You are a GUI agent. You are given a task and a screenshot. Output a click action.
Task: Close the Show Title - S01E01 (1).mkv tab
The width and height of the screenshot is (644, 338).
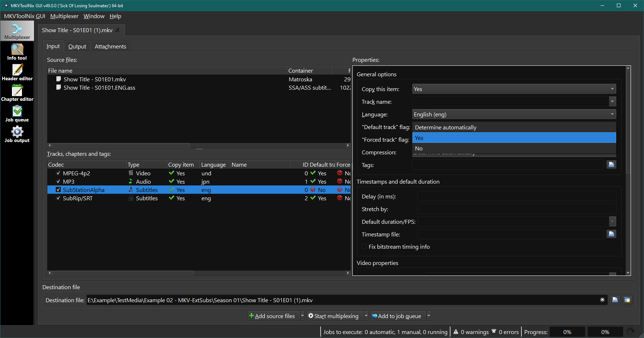coord(118,30)
